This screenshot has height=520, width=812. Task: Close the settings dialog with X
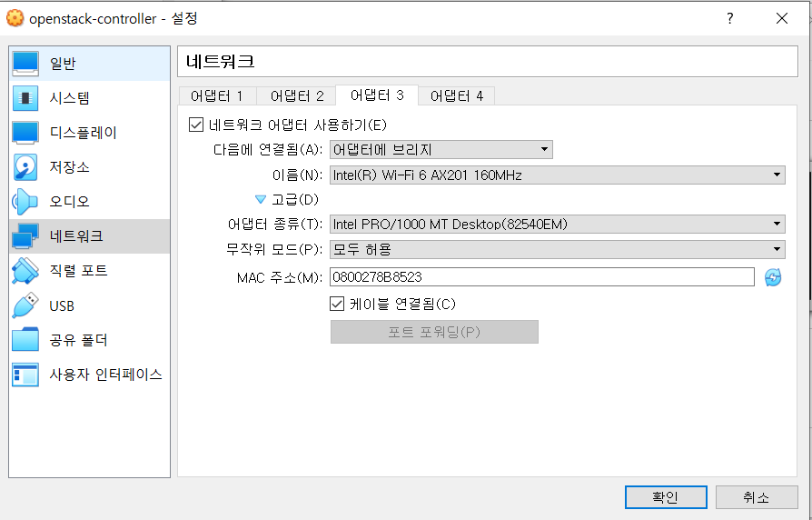782,18
